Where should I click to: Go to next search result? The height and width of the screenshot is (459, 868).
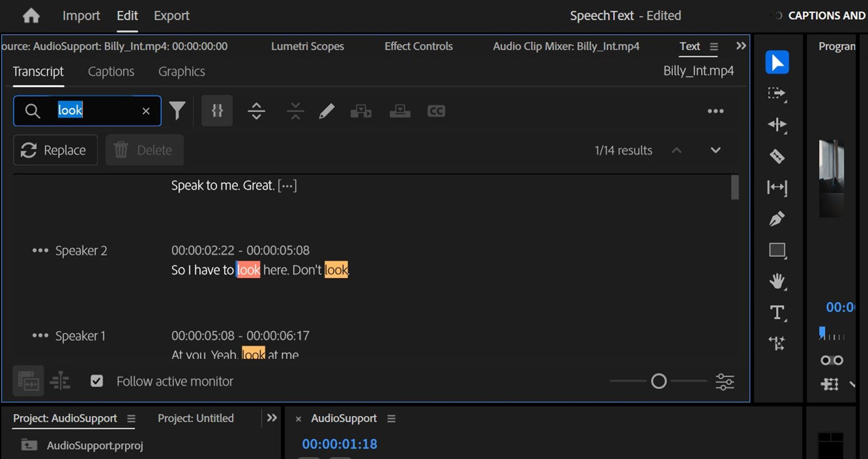716,150
